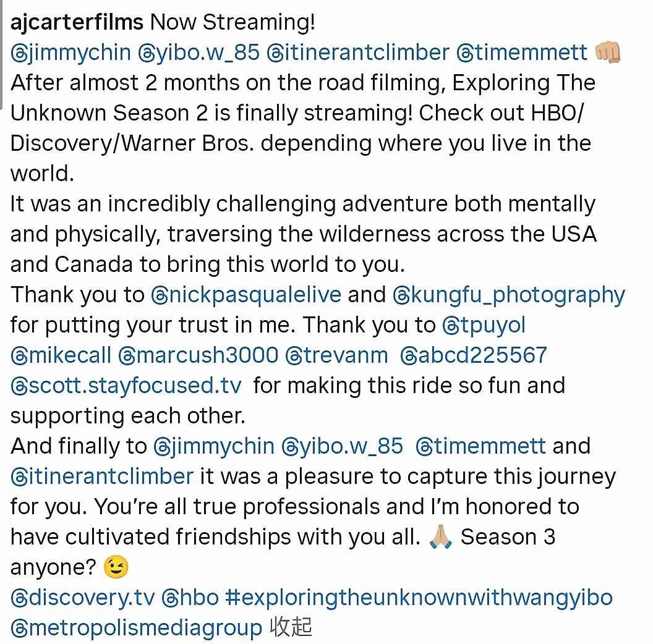
Task: Open the @kungfu_photography mention
Action: pyautogui.click(x=508, y=295)
